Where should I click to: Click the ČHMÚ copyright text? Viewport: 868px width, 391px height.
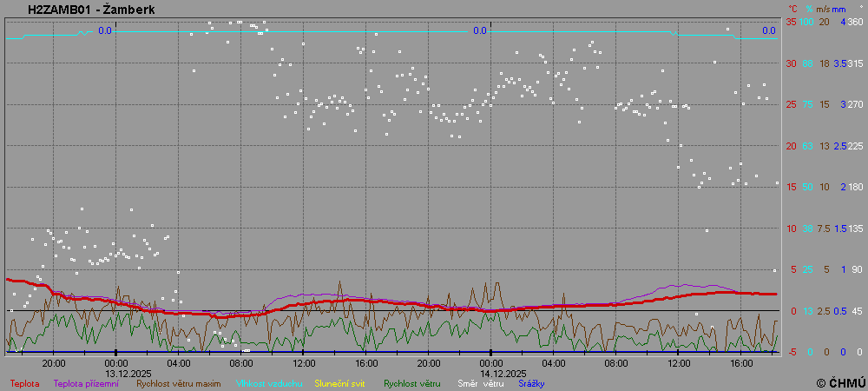tap(841, 382)
